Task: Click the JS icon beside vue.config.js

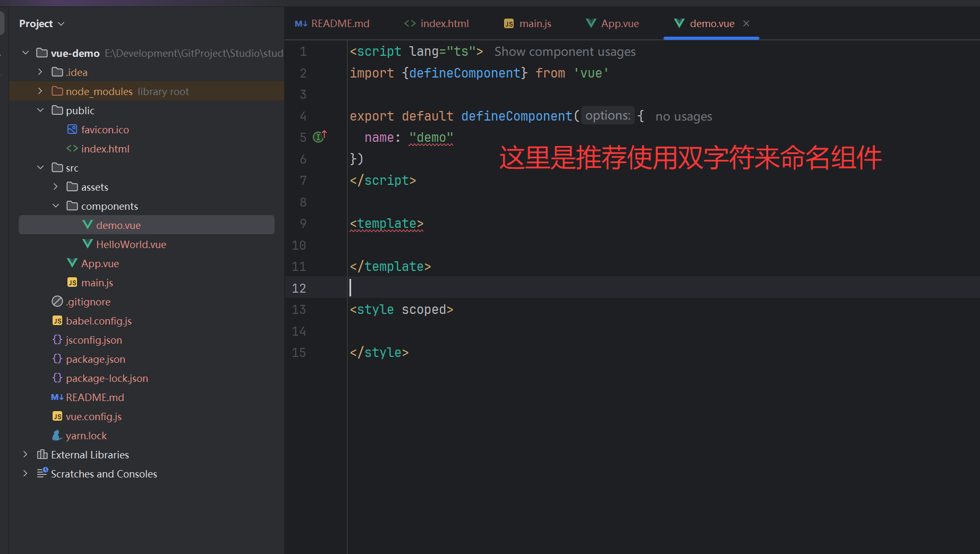Action: click(x=57, y=416)
